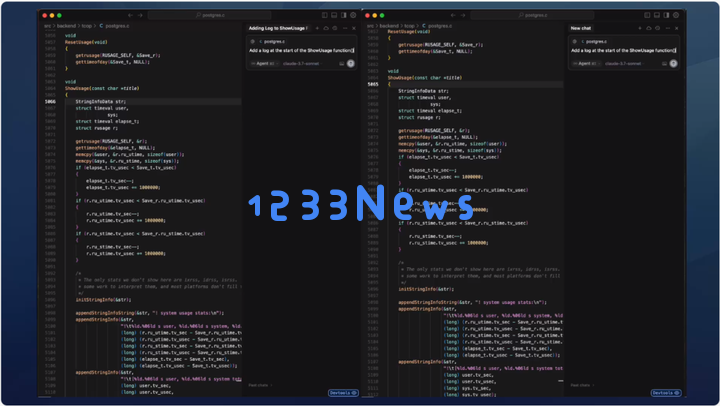
Task: Focus the right chat prompt text
Action: (624, 51)
